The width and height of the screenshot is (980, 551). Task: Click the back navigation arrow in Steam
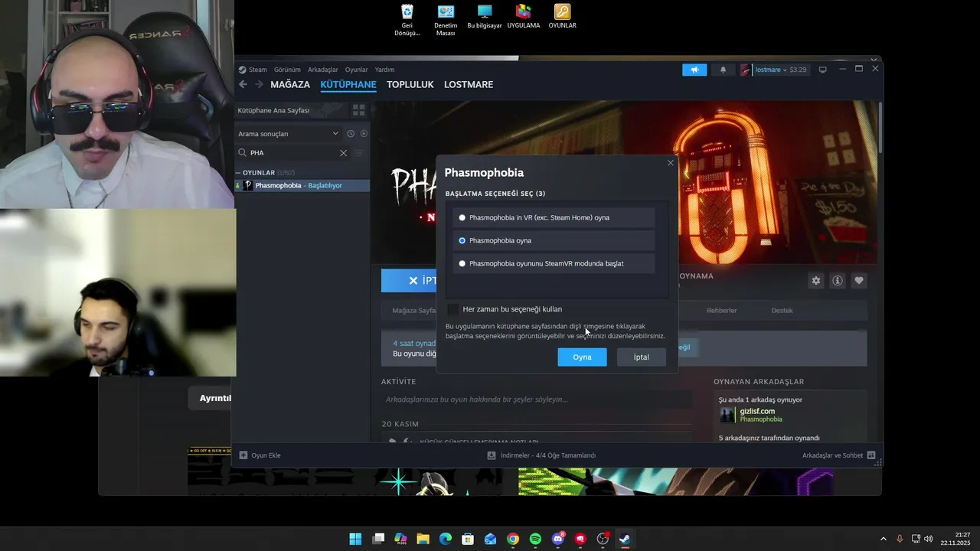243,84
